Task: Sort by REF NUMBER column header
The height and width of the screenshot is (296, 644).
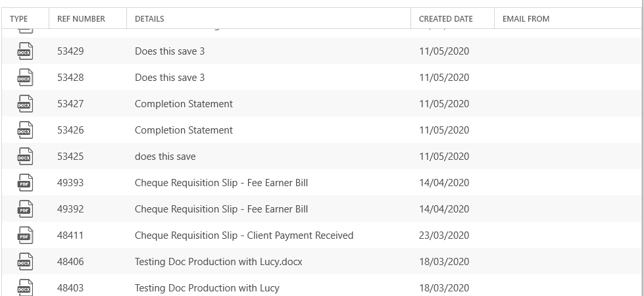Action: [81, 19]
